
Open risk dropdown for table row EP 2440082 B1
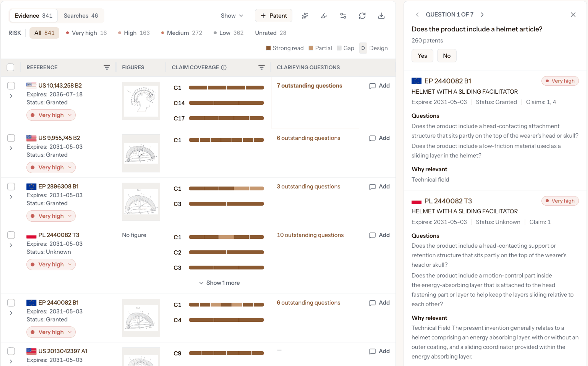51,332
